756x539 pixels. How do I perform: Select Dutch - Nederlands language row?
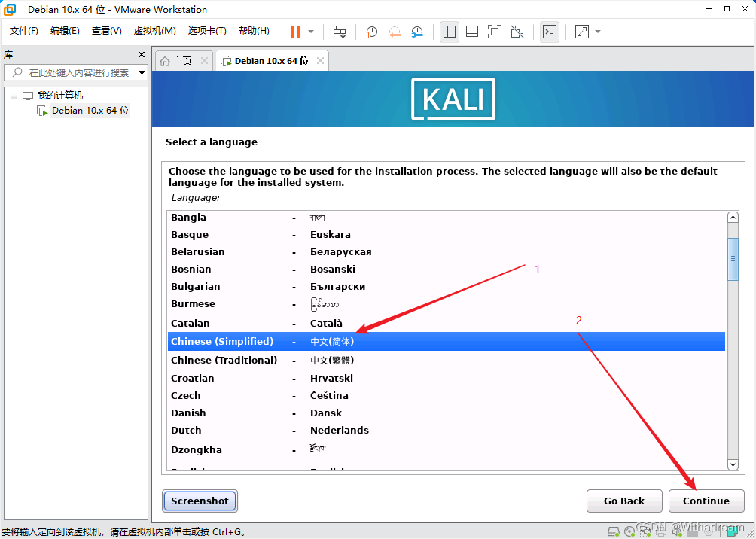pos(446,431)
